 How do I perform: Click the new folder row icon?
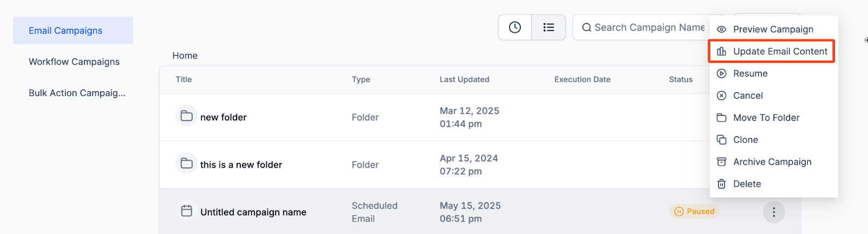coord(187,116)
